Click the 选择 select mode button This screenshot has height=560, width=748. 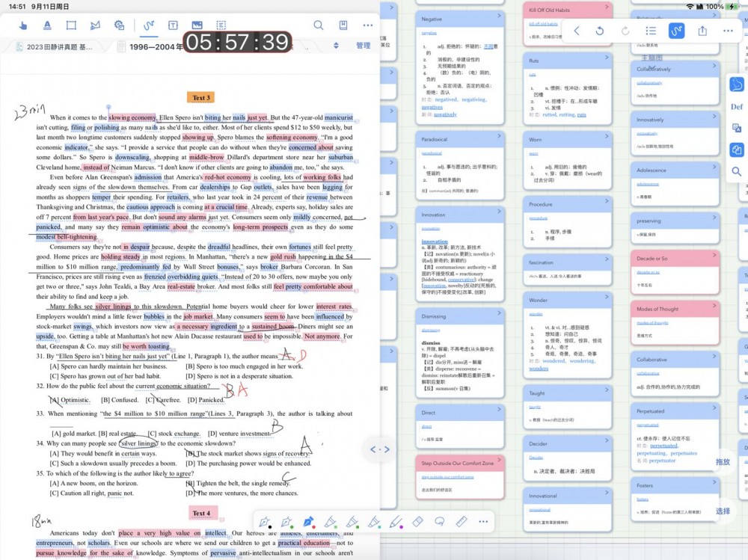coord(723,511)
